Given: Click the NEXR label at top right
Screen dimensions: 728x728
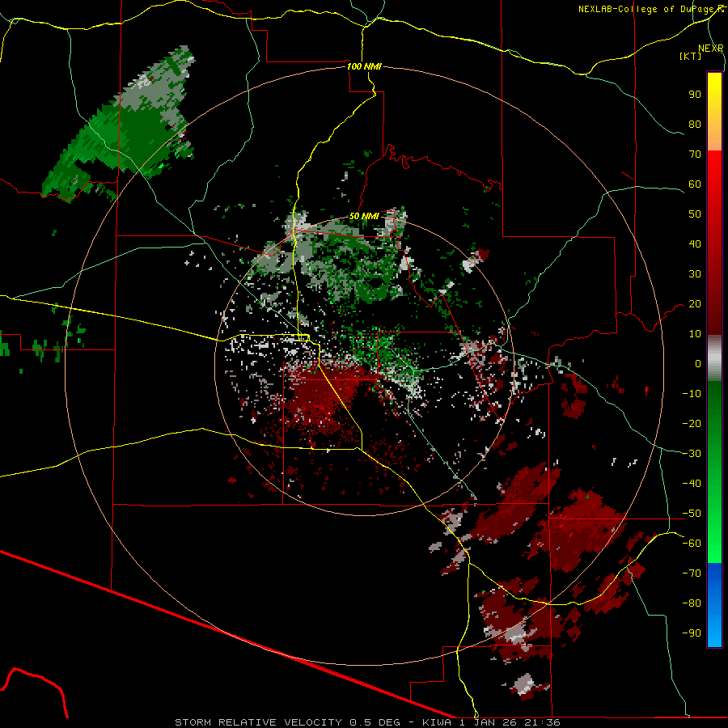Looking at the screenshot, I should tap(711, 49).
